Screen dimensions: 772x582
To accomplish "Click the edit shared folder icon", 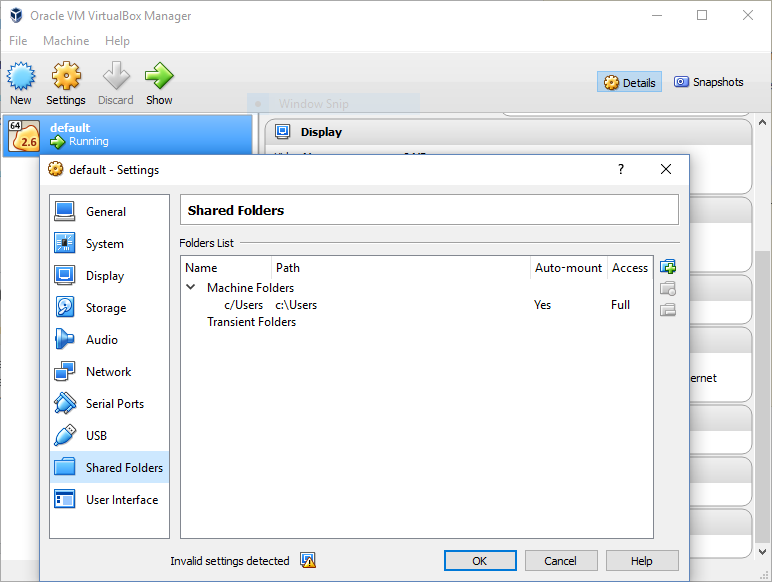I will click(668, 289).
